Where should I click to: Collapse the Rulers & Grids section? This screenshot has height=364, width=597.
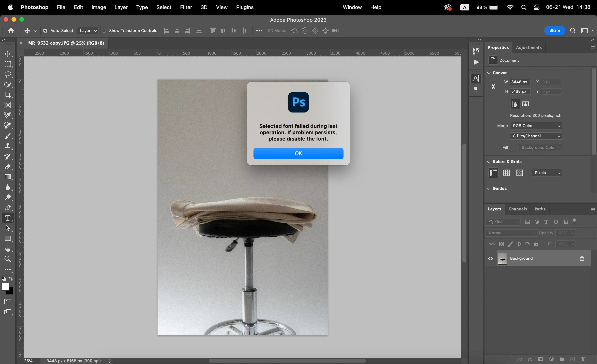489,162
